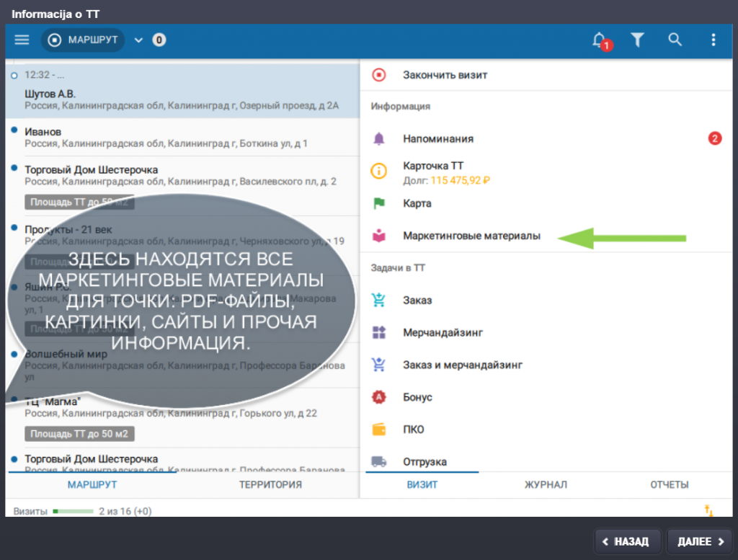Click the debt amount 115 475,92 ₽
The image size is (738, 560).
click(460, 180)
